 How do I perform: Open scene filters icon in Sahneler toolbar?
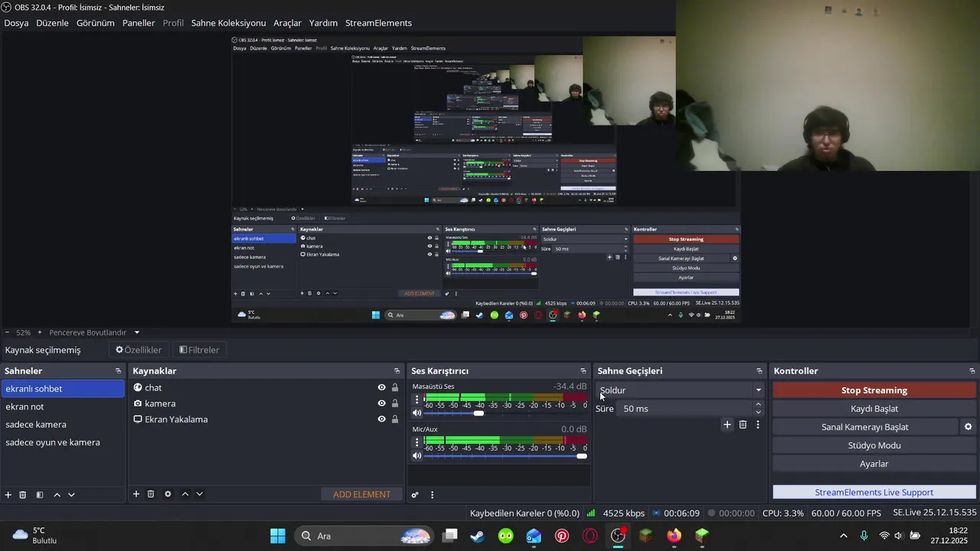(40, 495)
